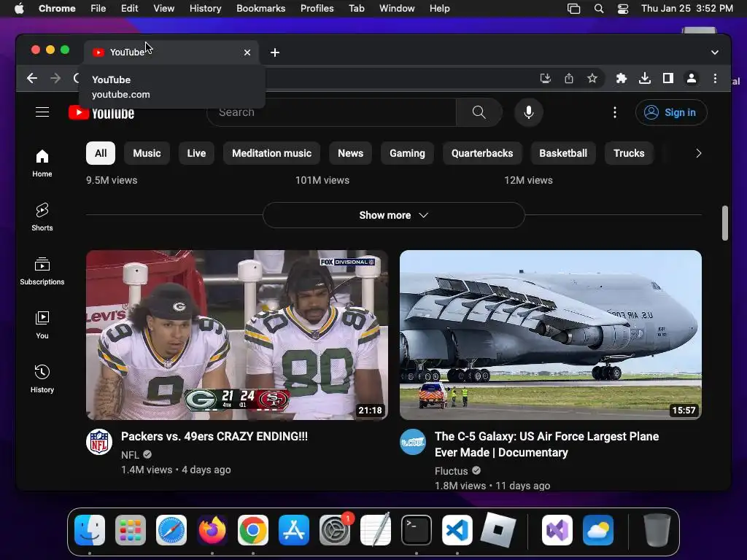Close the YouTube tab
Viewport: 747px width, 560px height.
[x=247, y=52]
